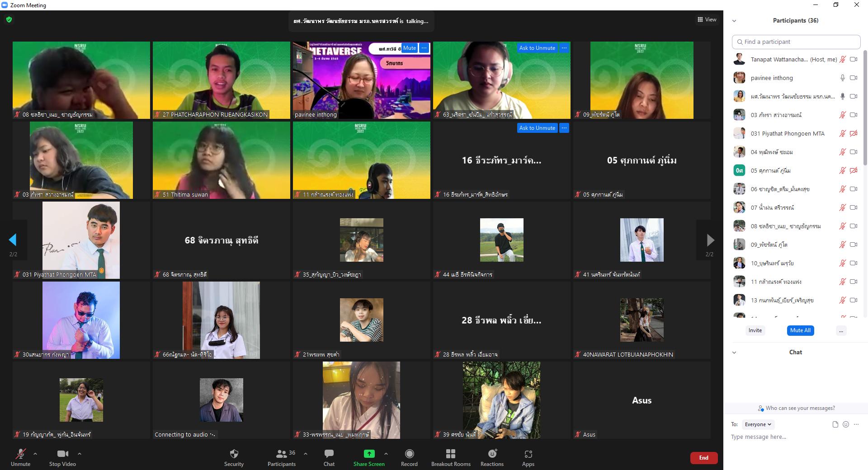Open the Security shield menu
This screenshot has height=470, width=868.
point(234,454)
